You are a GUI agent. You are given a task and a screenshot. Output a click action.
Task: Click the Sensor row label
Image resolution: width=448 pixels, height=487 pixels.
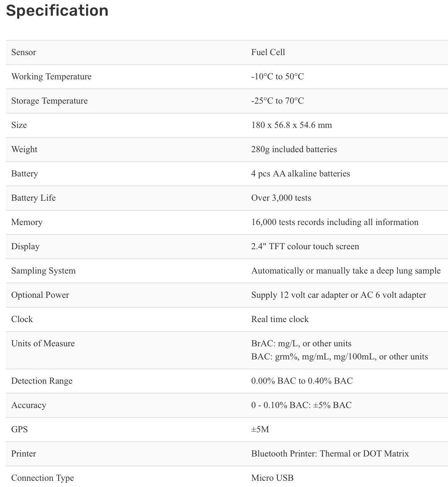tap(24, 52)
